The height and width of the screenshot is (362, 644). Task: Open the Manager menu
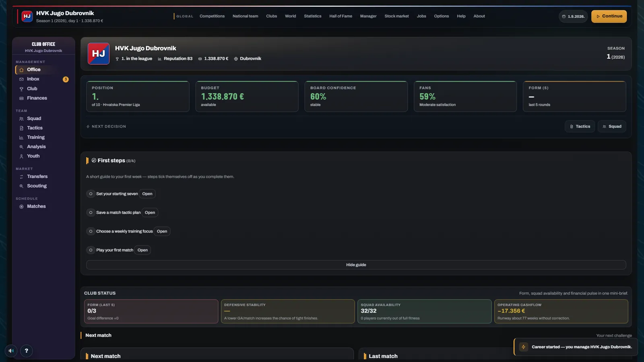pos(368,16)
